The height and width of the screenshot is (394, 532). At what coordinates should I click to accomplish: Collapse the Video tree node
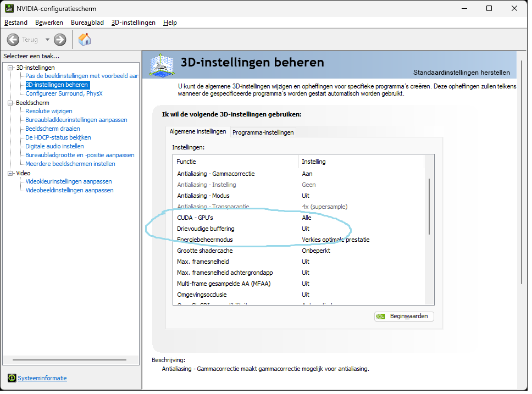(x=10, y=174)
